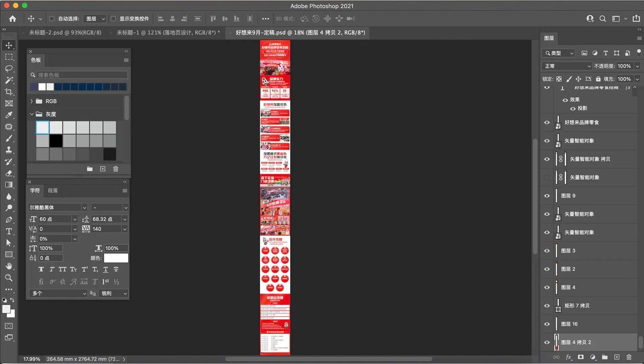644x364 pixels.
Task: Apply underline text style
Action: [x=106, y=270]
